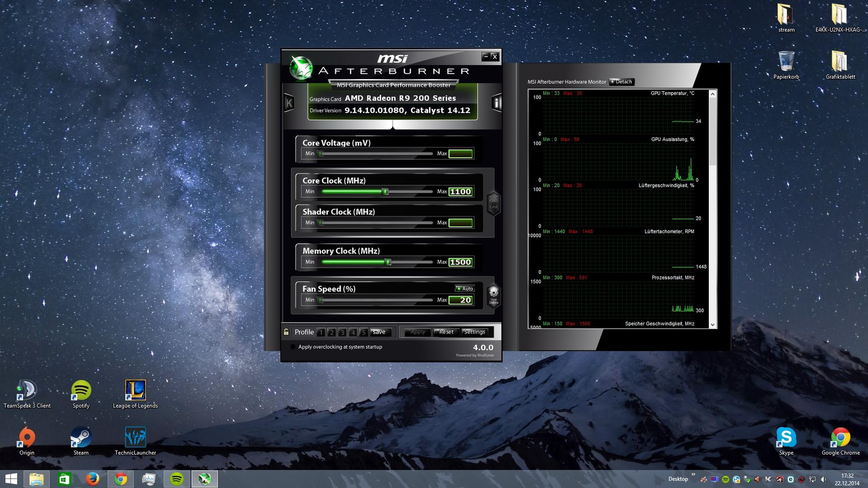Click the Lüftertachometer graph label
Image resolution: width=868 pixels, height=488 pixels.
click(669, 232)
